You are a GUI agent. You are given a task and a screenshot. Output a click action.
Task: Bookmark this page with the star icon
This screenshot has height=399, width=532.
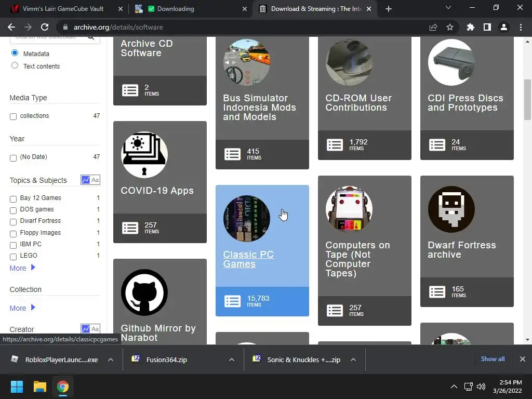pyautogui.click(x=450, y=27)
